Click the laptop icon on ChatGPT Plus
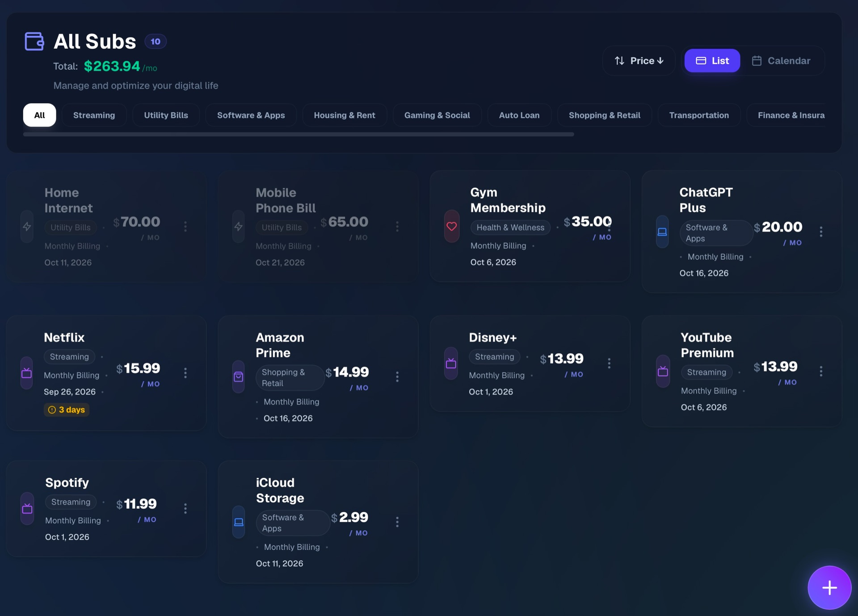 [662, 232]
